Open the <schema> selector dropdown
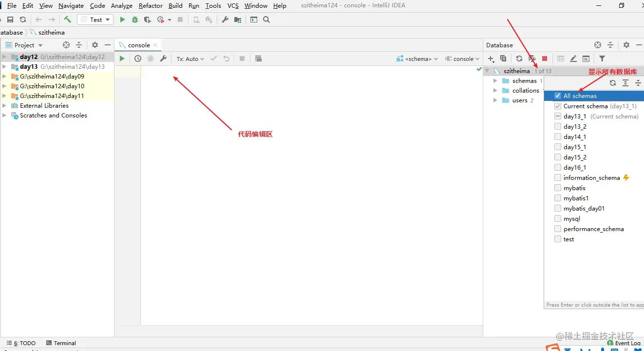 tap(417, 58)
